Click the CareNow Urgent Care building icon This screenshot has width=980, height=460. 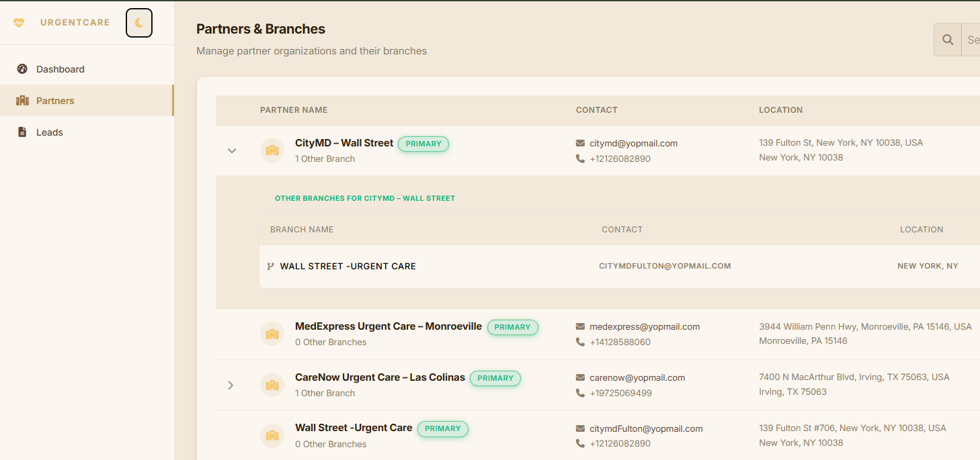click(272, 385)
